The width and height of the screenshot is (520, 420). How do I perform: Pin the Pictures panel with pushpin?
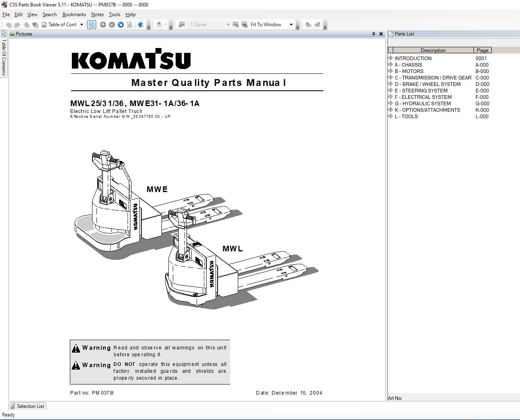(373, 34)
